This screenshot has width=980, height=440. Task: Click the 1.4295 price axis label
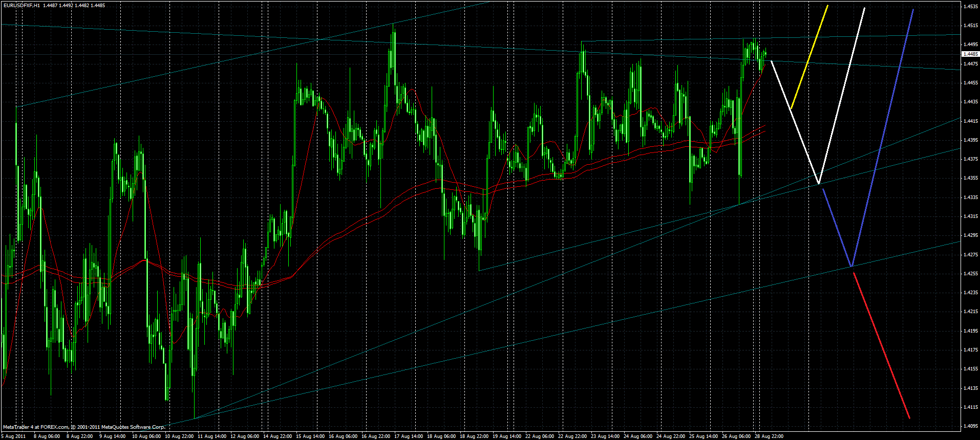pos(970,235)
